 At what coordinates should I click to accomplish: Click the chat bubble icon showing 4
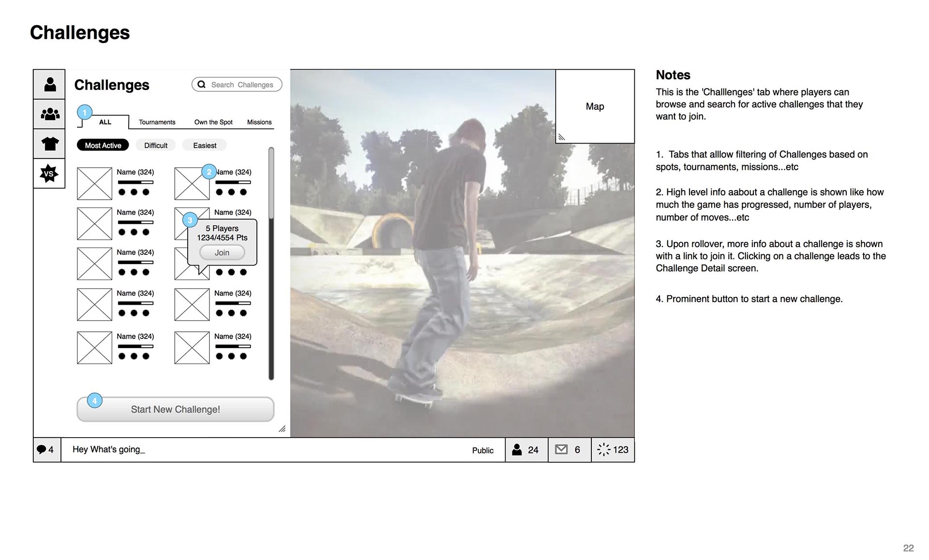click(42, 450)
